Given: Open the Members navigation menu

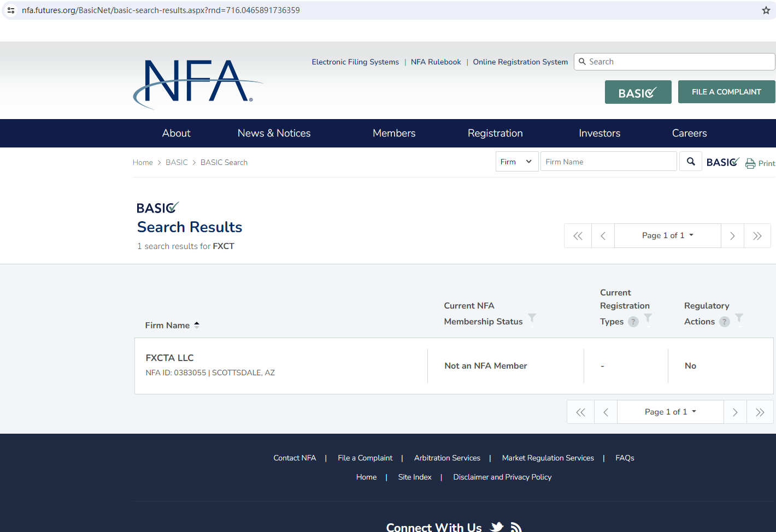Looking at the screenshot, I should (x=393, y=133).
